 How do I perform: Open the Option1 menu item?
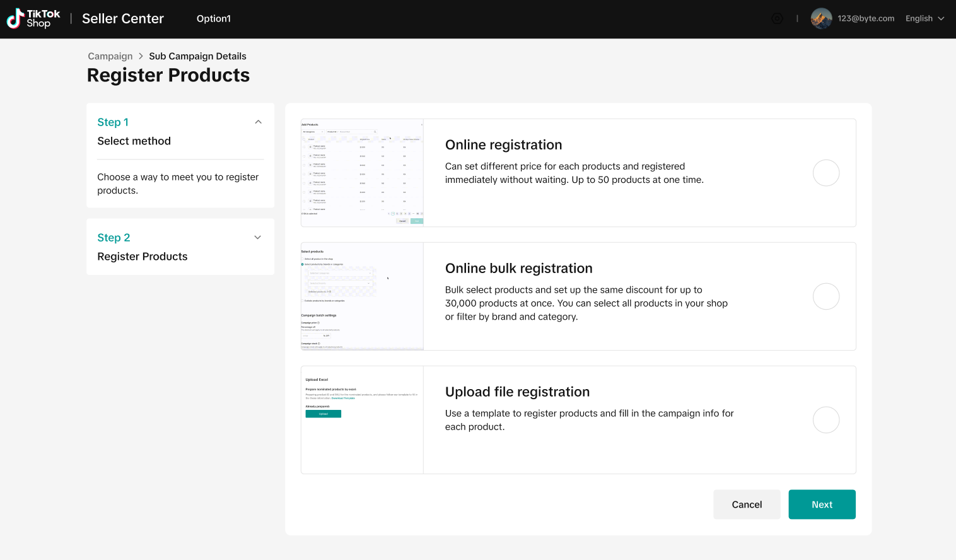click(x=213, y=19)
